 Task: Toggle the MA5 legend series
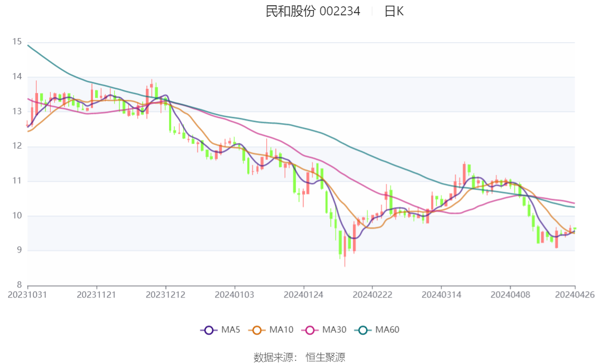coord(220,330)
